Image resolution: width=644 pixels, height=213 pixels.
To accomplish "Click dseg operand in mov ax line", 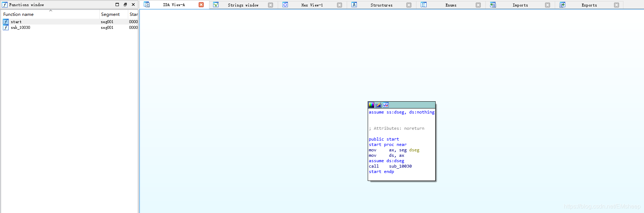I will (x=414, y=150).
